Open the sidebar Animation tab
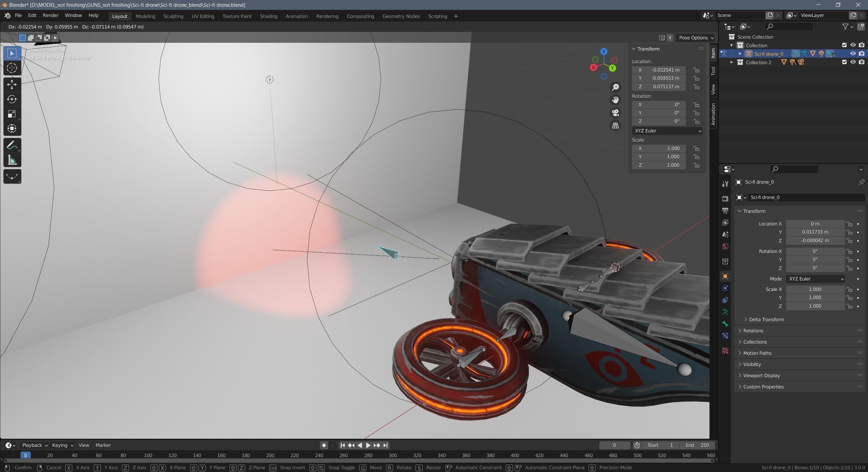Image resolution: width=868 pixels, height=472 pixels. [713, 114]
